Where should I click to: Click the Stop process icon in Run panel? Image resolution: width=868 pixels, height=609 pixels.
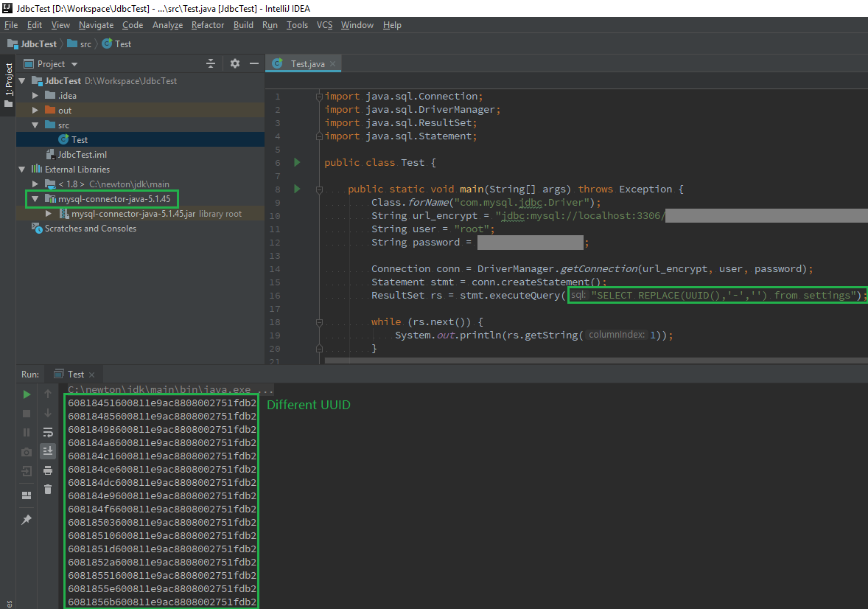tap(27, 414)
